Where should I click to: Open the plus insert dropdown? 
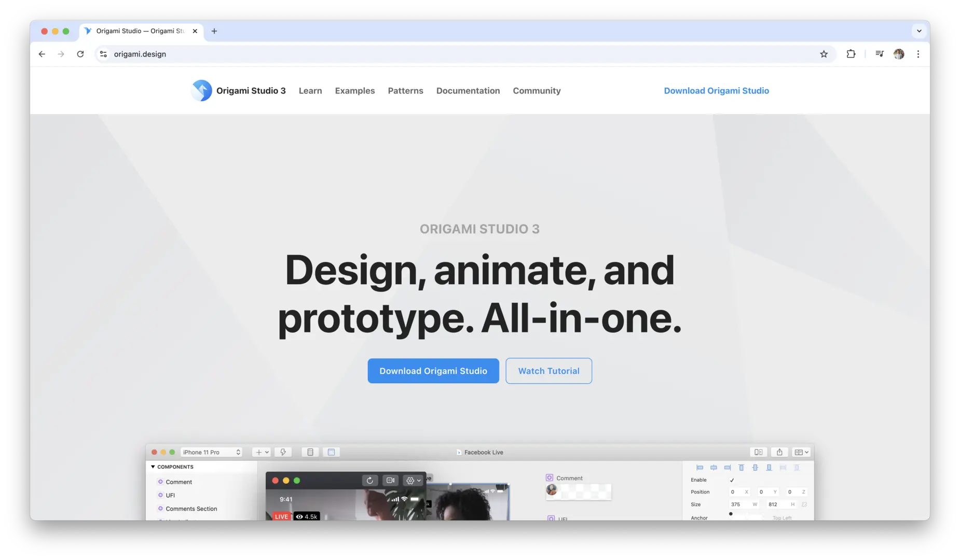click(x=261, y=452)
